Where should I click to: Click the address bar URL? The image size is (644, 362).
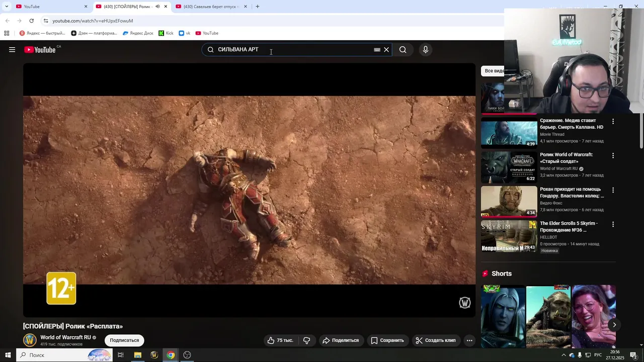(x=93, y=21)
